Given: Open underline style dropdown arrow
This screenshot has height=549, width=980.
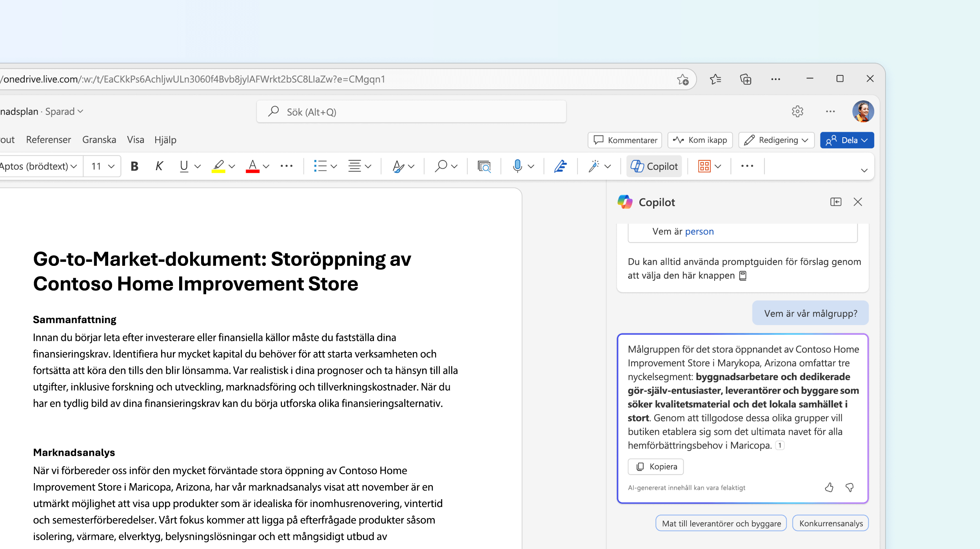Looking at the screenshot, I should tap(198, 166).
